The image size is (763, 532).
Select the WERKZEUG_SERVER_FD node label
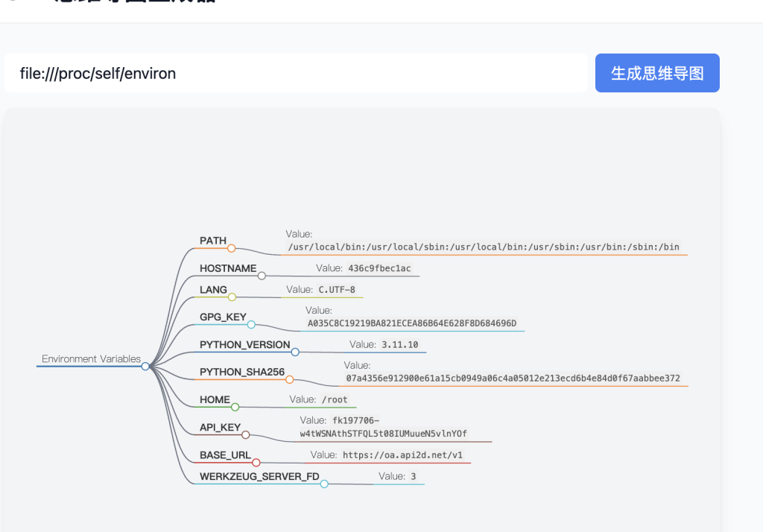tap(259, 476)
